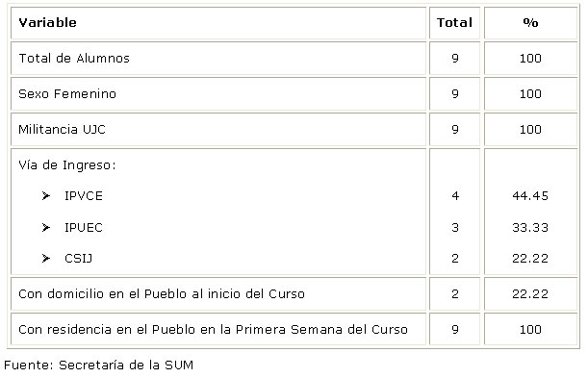Click the arrow bullet beside IPUEC
The width and height of the screenshot is (588, 378).
46,227
